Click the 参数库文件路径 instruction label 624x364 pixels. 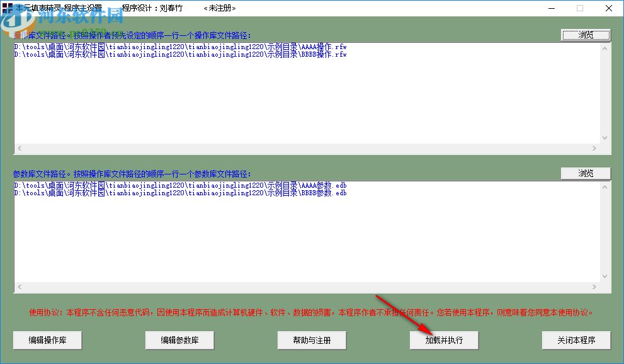132,174
